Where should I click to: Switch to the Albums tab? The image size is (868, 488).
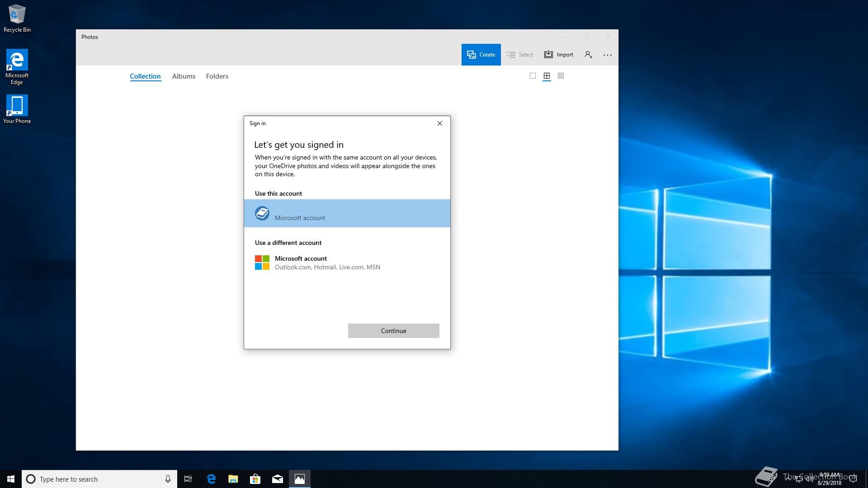[x=184, y=76]
